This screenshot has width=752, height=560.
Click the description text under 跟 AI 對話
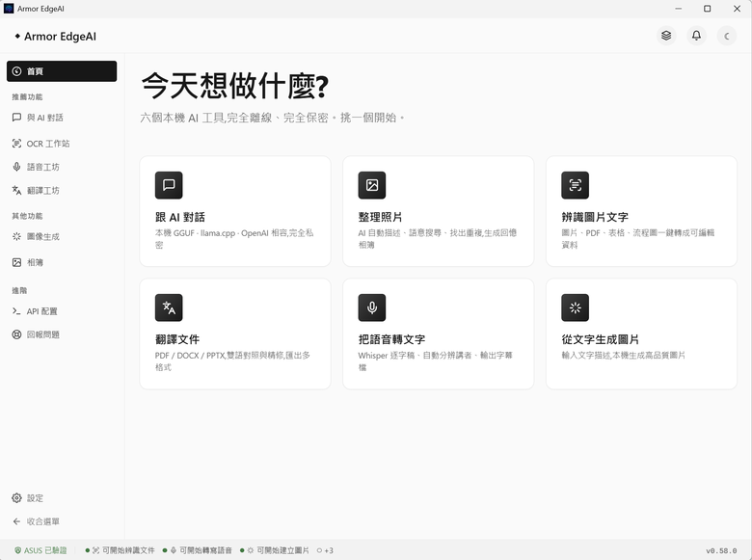234,239
